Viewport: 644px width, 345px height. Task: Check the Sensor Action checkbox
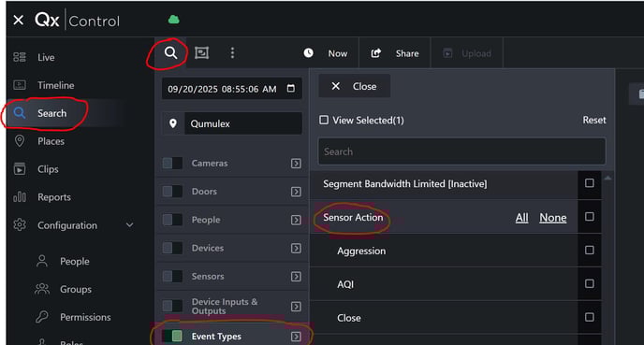click(590, 217)
